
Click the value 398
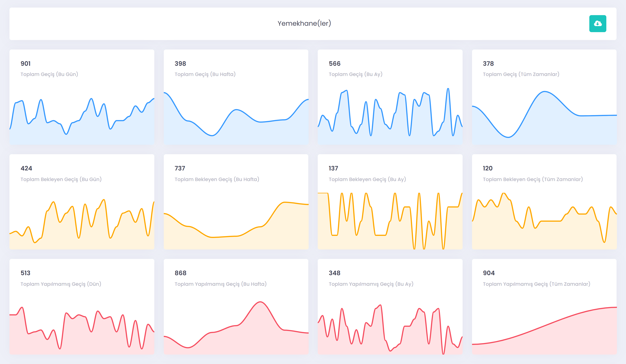(180, 64)
